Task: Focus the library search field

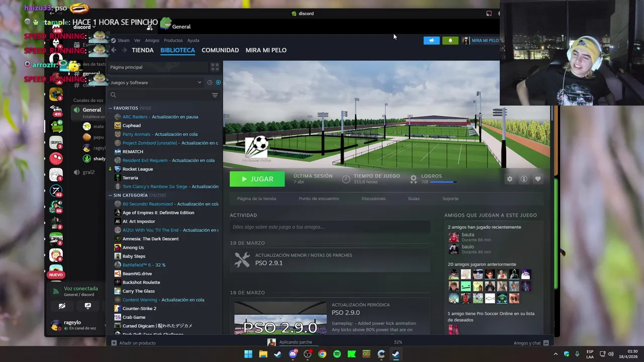Action: point(160,95)
